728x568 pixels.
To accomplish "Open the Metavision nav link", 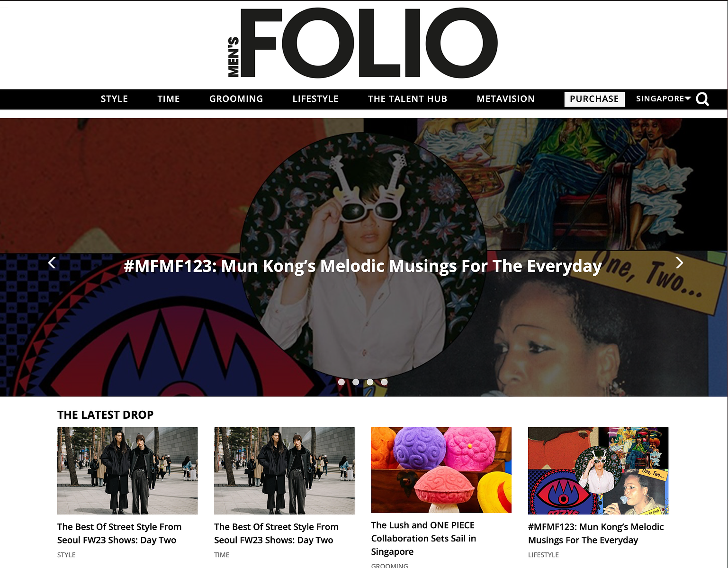I will tap(505, 99).
